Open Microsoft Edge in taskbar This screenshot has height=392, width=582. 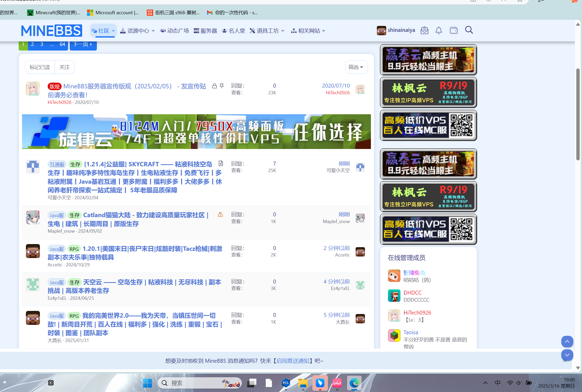click(x=354, y=383)
